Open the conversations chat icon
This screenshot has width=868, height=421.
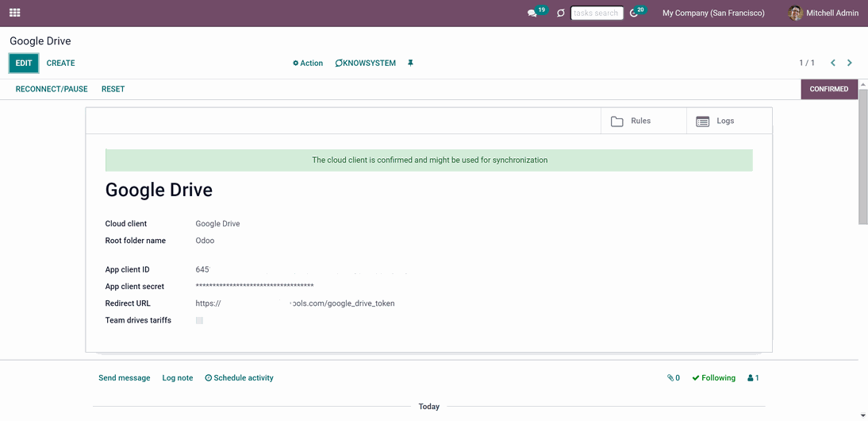[x=532, y=14]
